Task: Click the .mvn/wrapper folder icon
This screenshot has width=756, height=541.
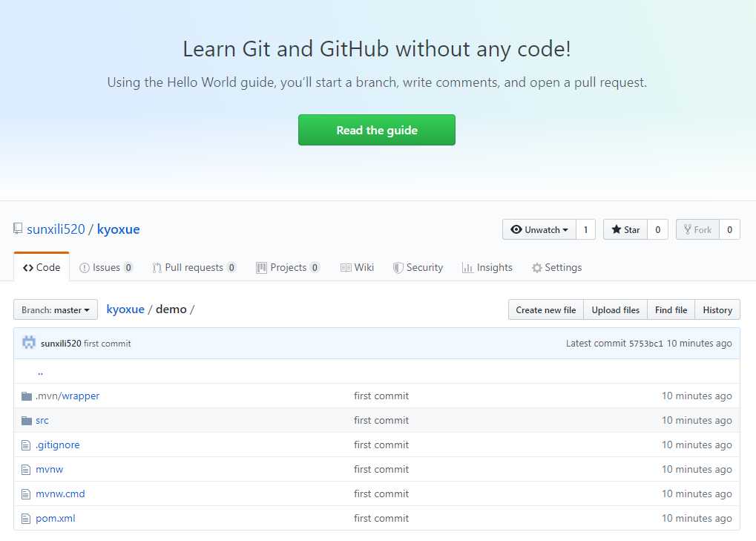Action: (27, 396)
